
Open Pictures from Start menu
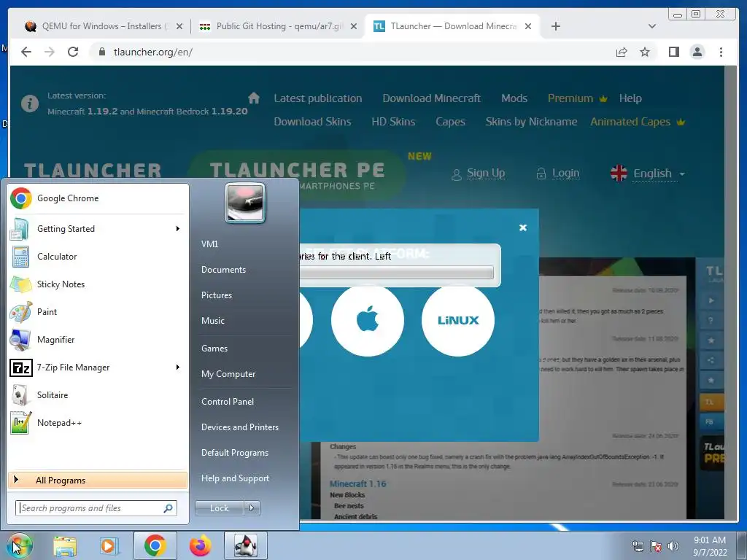(x=216, y=295)
